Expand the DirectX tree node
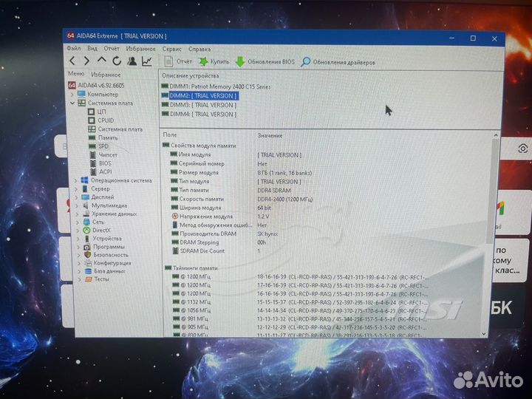This screenshot has width=532, height=399. (78, 231)
